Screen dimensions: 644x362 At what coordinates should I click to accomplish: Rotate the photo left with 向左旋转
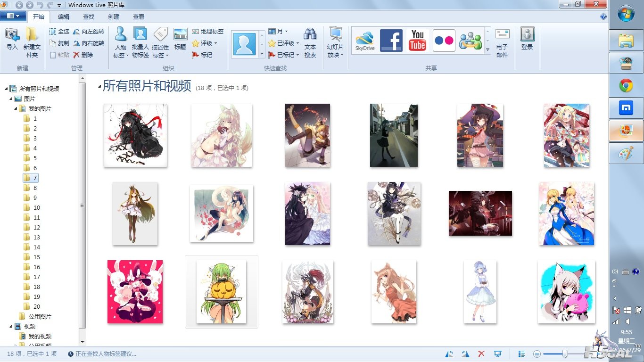pyautogui.click(x=88, y=31)
